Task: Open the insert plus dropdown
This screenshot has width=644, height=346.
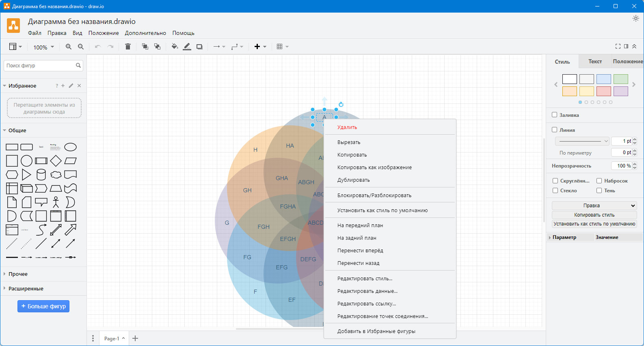Action: 260,47
